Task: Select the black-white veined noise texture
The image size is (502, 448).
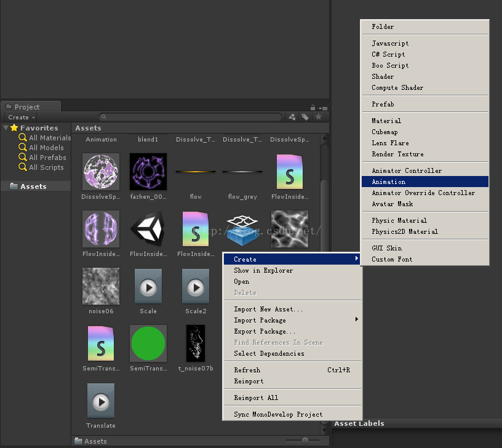Action: [x=290, y=229]
